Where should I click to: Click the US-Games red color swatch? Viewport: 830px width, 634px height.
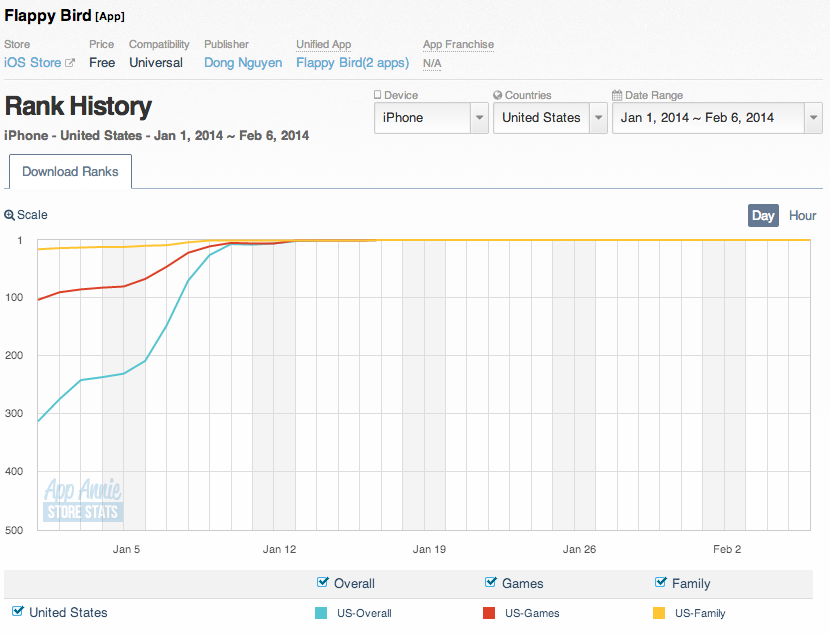click(489, 613)
